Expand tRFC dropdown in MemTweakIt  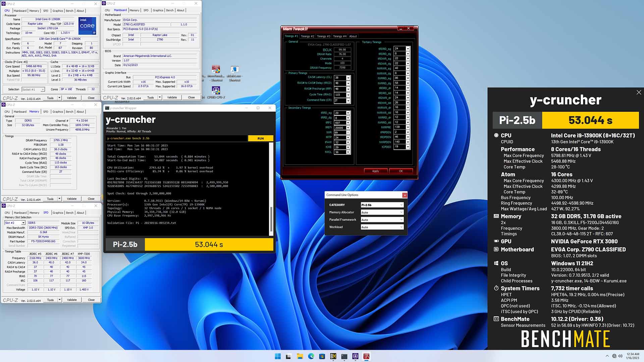pyautogui.click(x=348, y=123)
